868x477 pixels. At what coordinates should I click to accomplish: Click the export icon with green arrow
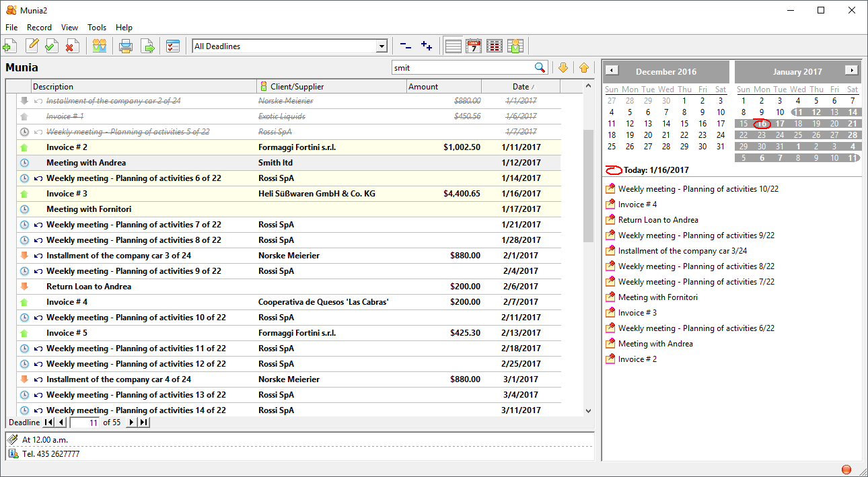[147, 46]
